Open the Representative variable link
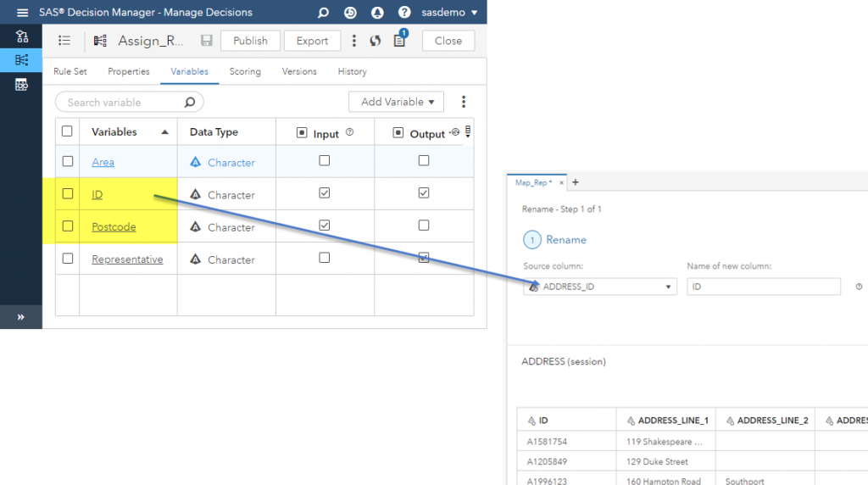The width and height of the screenshot is (868, 485). click(127, 259)
